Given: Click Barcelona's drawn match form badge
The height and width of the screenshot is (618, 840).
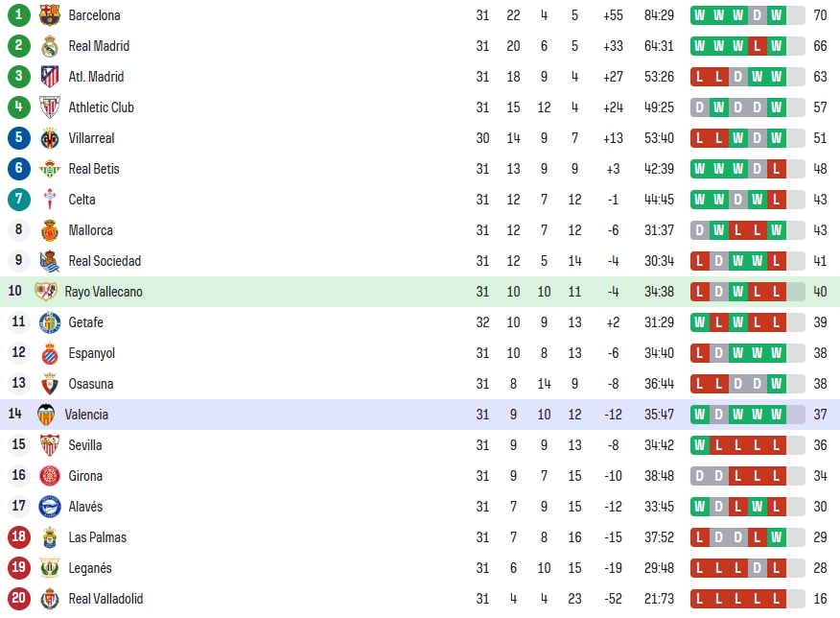Looking at the screenshot, I should click(x=757, y=15).
